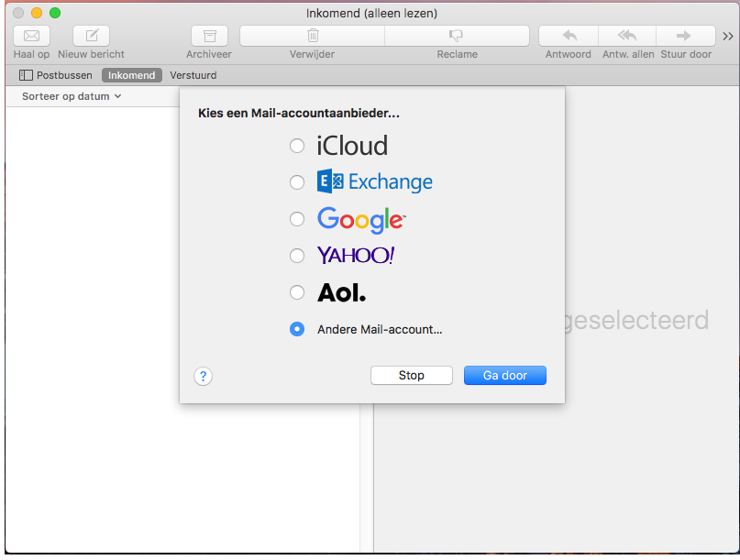Click the Antwoord reply arrow
The height and width of the screenshot is (560, 740).
coord(569,36)
